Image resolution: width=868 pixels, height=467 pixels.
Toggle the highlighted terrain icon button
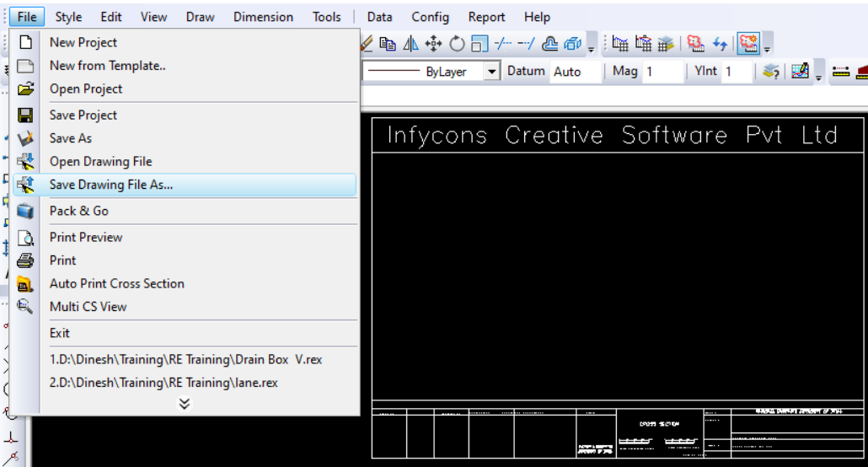pos(748,44)
